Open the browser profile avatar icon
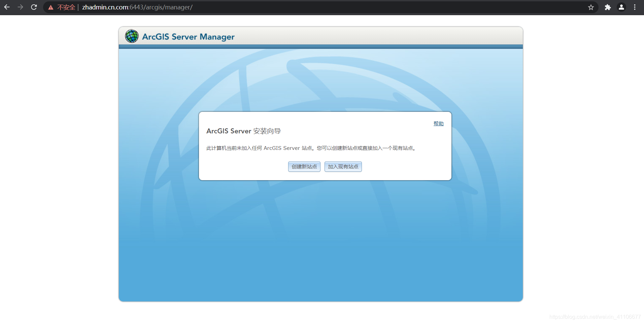 tap(621, 7)
